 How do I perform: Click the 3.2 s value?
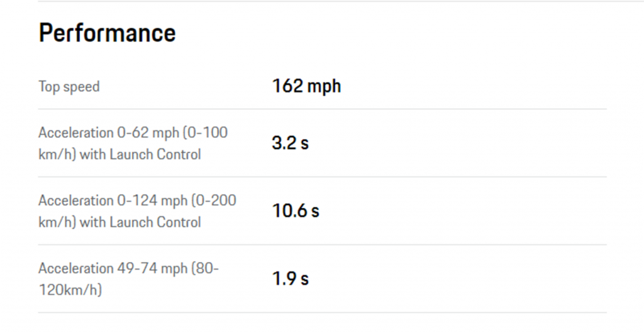pos(290,143)
